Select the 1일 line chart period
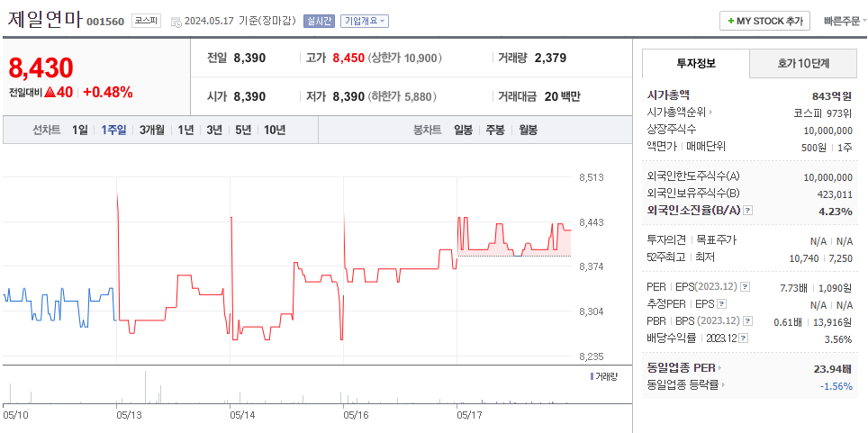 click(x=80, y=131)
